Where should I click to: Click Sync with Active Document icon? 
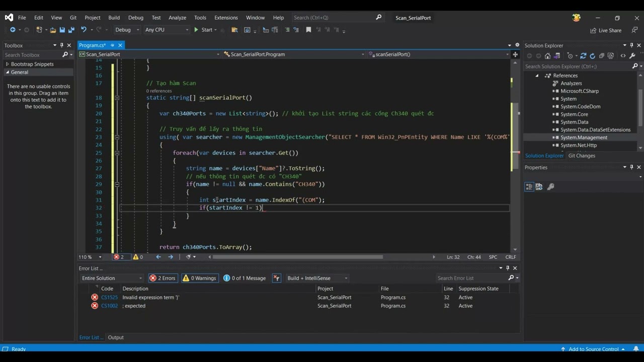[x=583, y=56]
